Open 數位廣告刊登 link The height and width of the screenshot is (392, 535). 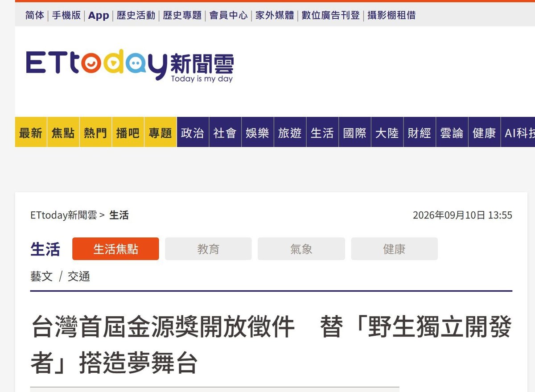tap(331, 15)
